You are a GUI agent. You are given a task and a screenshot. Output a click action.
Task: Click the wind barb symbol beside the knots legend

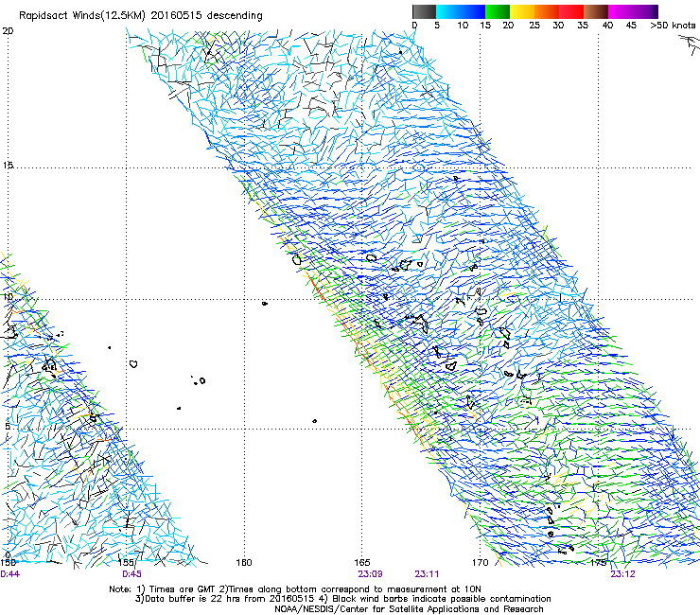coord(690,45)
